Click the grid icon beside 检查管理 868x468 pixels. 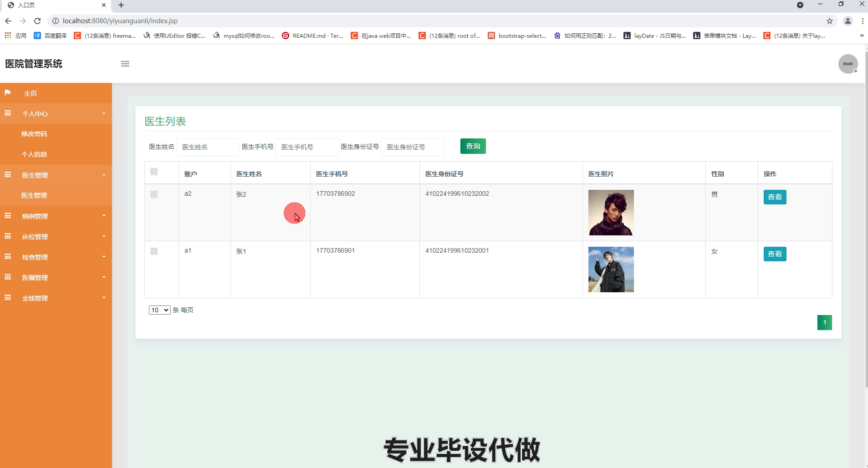pyautogui.click(x=8, y=257)
